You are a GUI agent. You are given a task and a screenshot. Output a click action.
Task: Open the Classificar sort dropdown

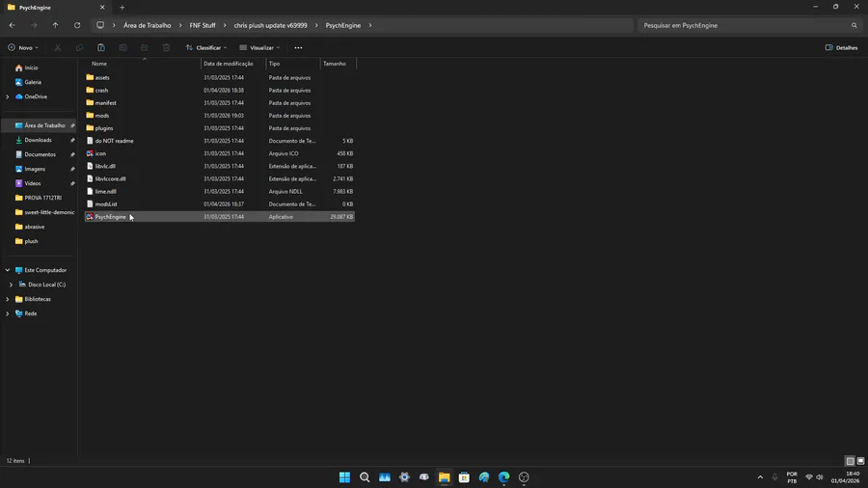click(x=206, y=47)
